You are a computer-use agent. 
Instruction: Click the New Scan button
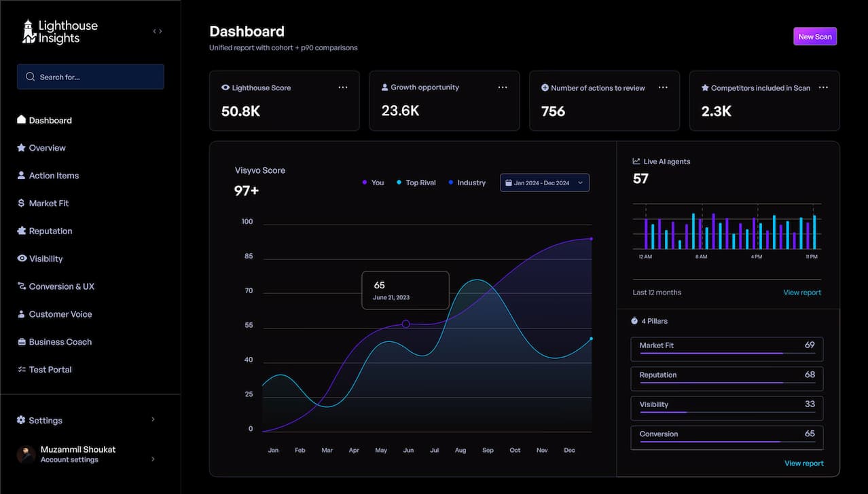pos(814,36)
